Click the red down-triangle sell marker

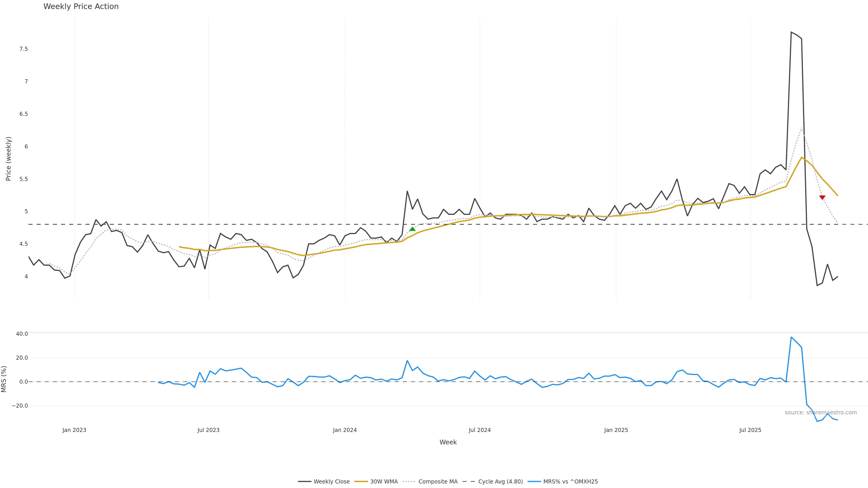[822, 197]
